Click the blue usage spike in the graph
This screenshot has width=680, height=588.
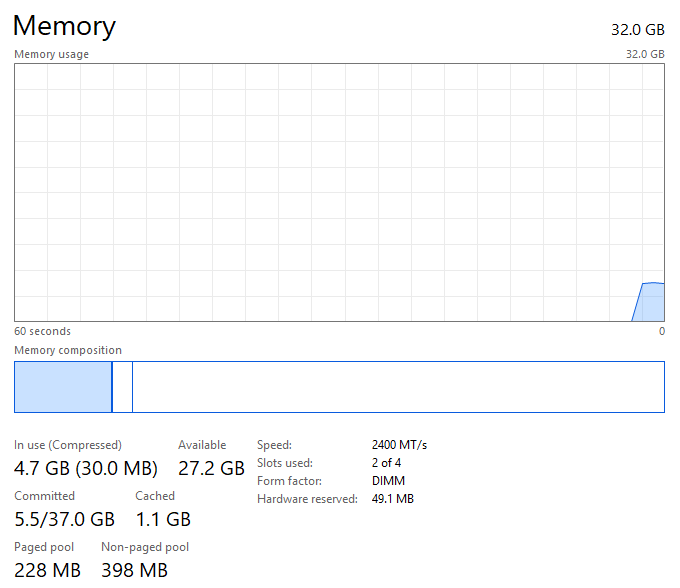(x=650, y=302)
